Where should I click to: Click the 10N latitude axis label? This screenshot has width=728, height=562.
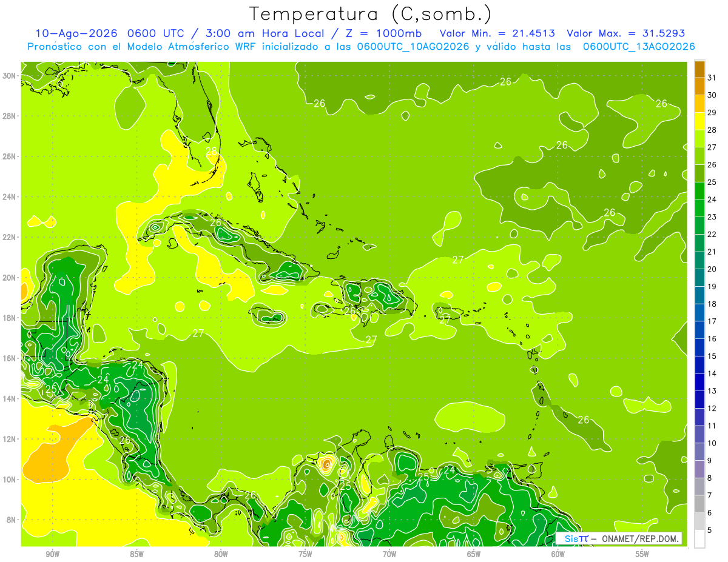point(10,479)
